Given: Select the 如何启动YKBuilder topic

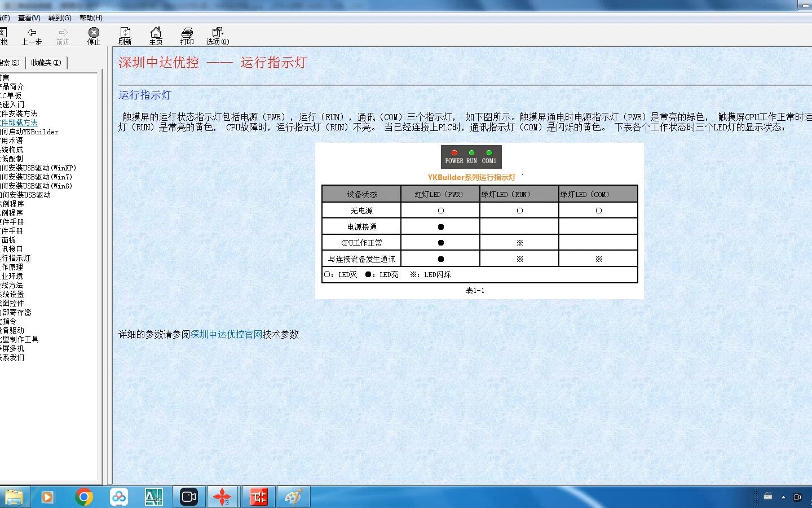Looking at the screenshot, I should 29,132.
